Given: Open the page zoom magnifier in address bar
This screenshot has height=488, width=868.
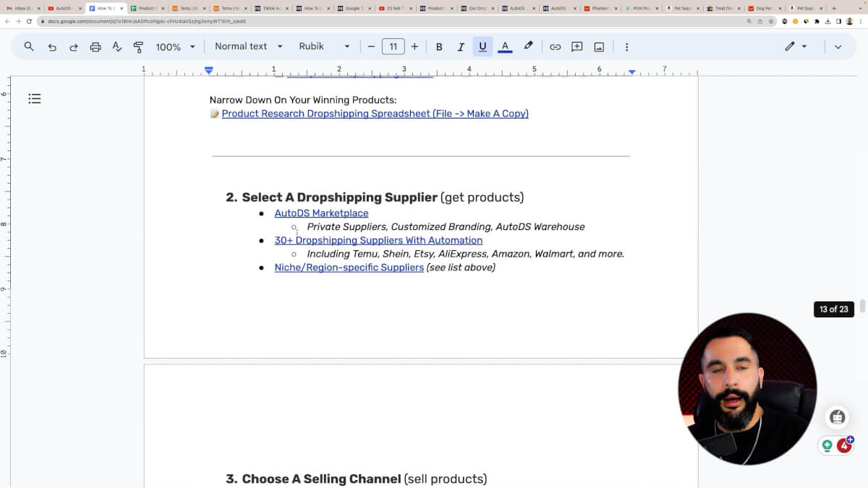Looking at the screenshot, I should click(x=749, y=22).
